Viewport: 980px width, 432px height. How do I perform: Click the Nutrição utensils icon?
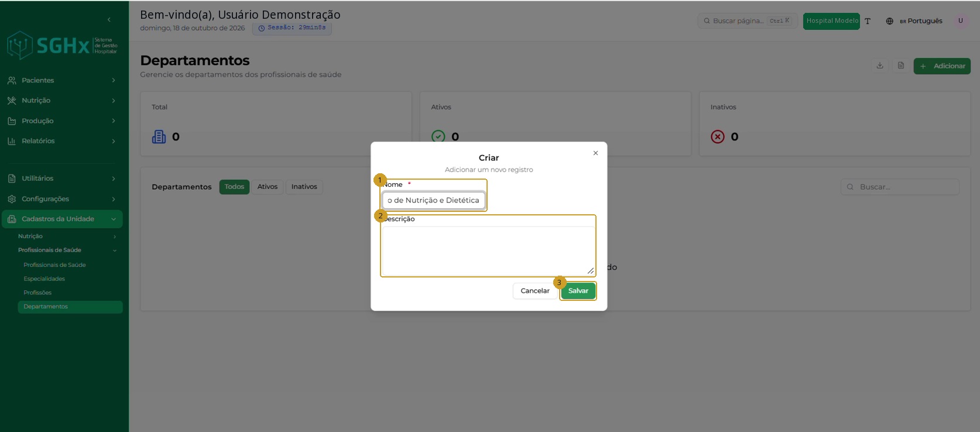12,101
